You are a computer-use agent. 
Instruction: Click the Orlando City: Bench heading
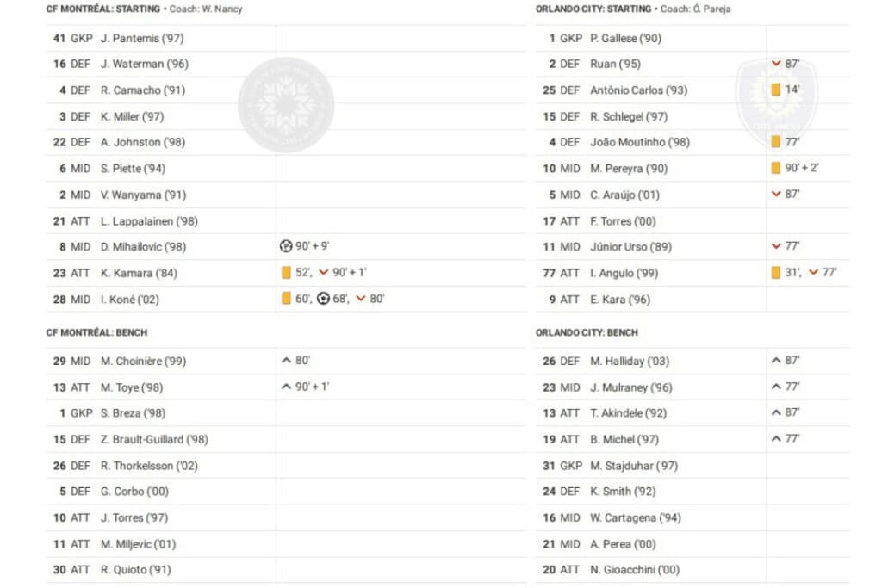point(587,332)
